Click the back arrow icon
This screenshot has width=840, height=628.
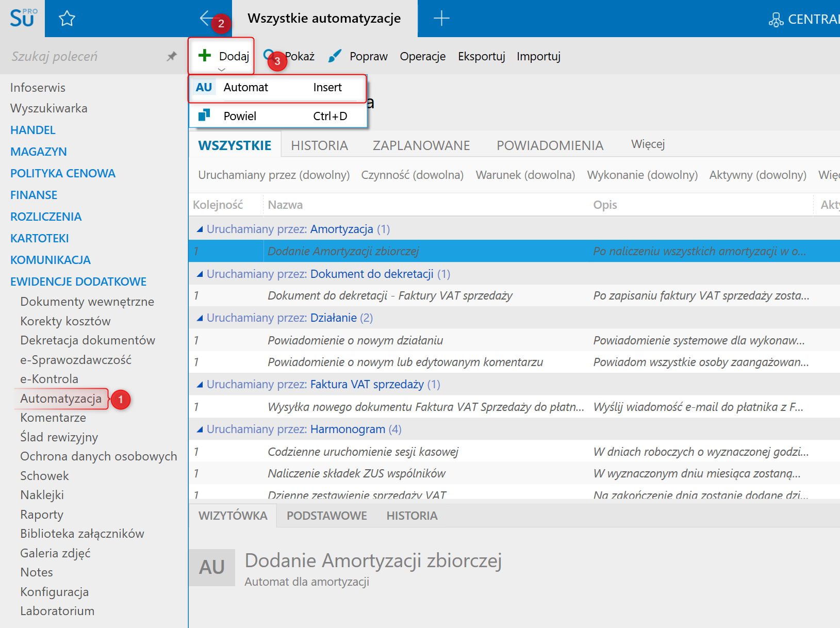click(206, 18)
